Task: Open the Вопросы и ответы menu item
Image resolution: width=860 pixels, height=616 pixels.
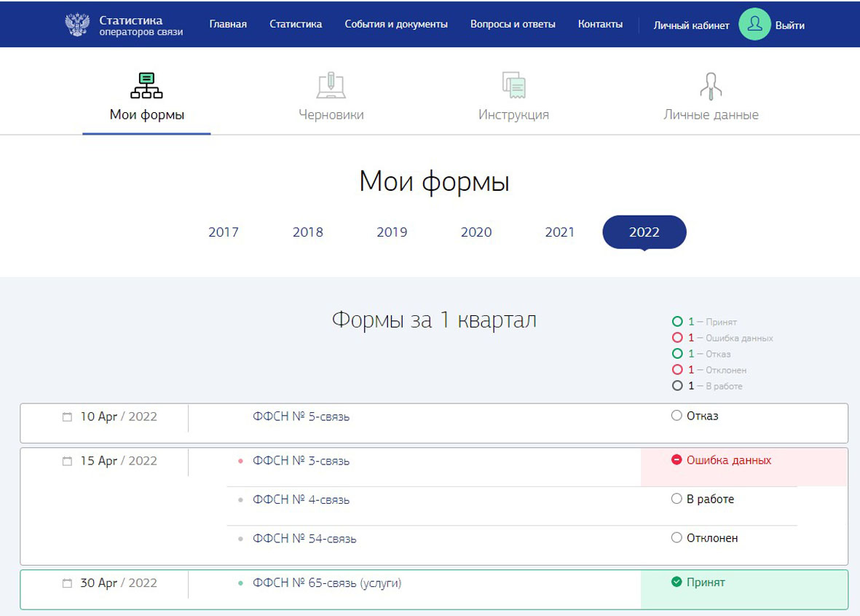Action: click(x=513, y=23)
